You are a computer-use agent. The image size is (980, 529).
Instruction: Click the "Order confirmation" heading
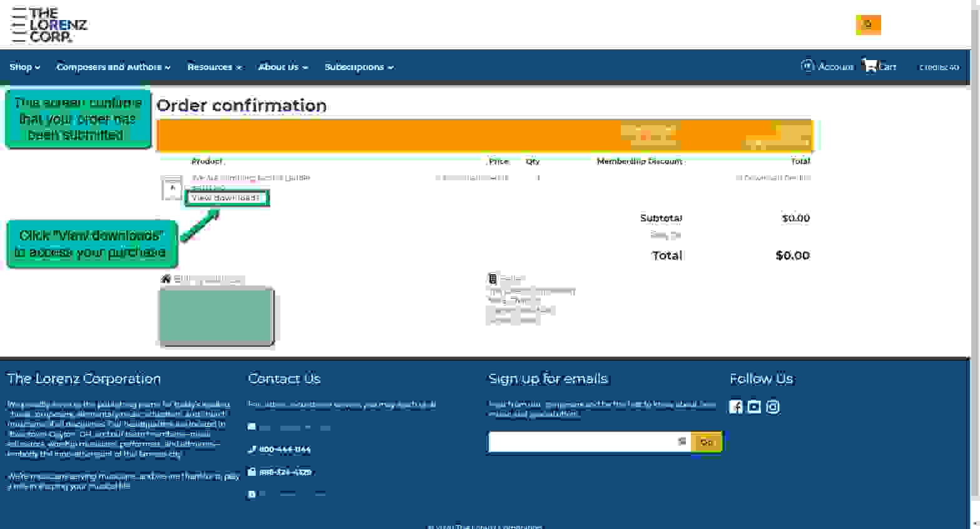pos(242,105)
